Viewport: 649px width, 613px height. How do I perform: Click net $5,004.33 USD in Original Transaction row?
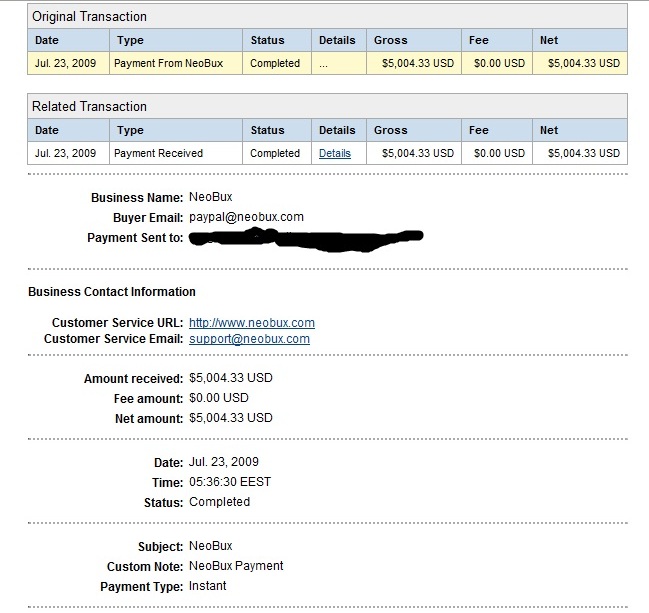click(584, 63)
